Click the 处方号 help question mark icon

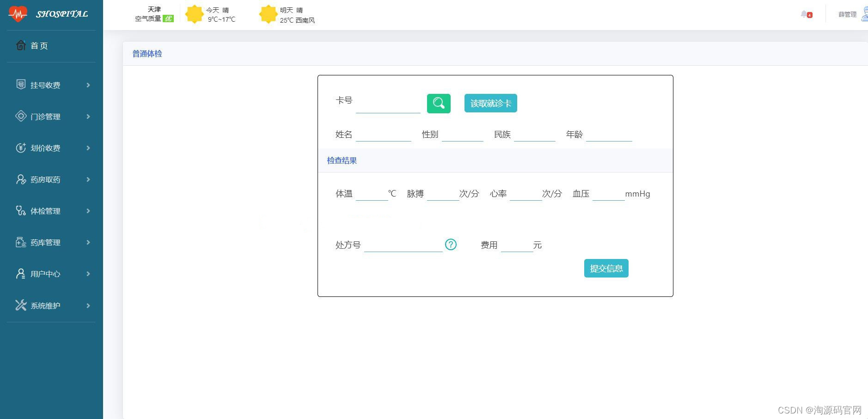[x=451, y=244]
